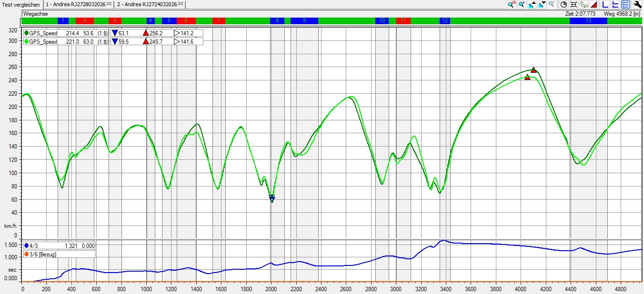Open settings with the wrench icon
Screen dimensions: 644x294
click(638, 4)
